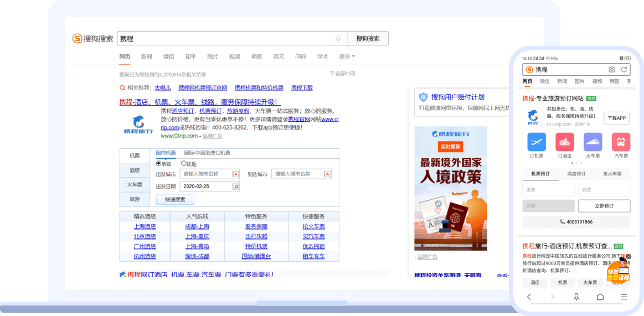Tap the 领取免费课程 floating icon

tap(618, 270)
